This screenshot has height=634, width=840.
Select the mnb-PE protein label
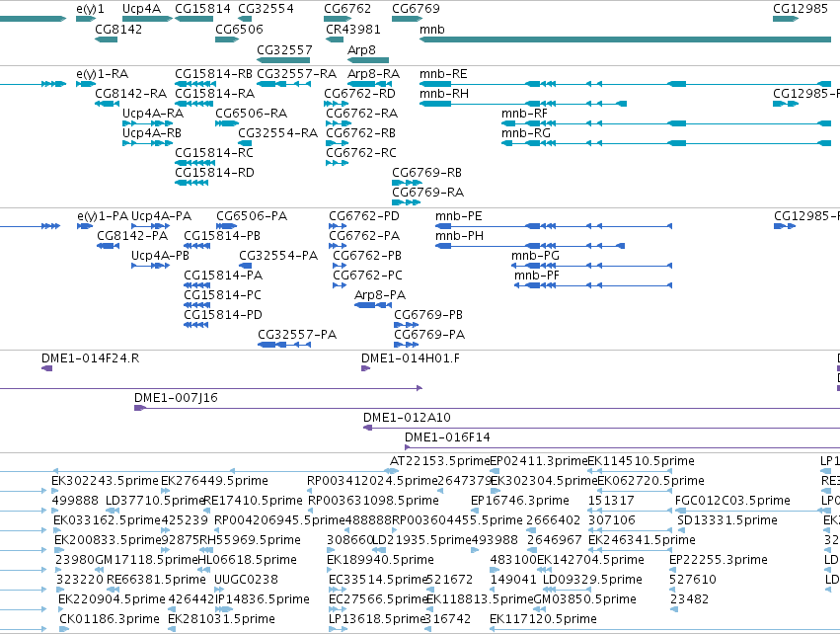coord(459,216)
